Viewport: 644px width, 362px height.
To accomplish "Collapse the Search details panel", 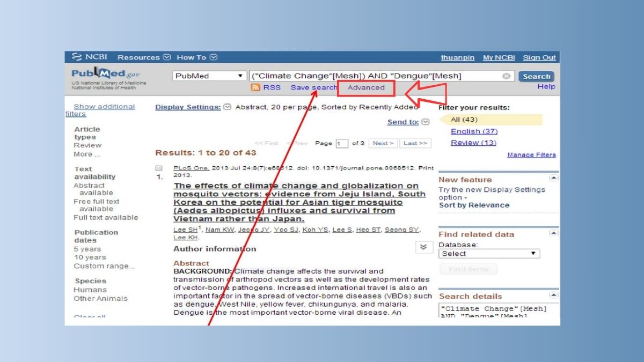I will tap(554, 295).
